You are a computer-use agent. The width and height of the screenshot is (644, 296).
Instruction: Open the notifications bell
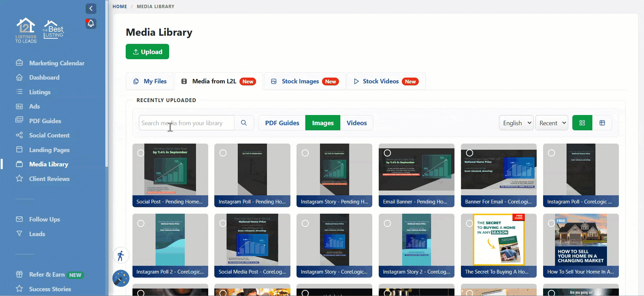[x=91, y=23]
